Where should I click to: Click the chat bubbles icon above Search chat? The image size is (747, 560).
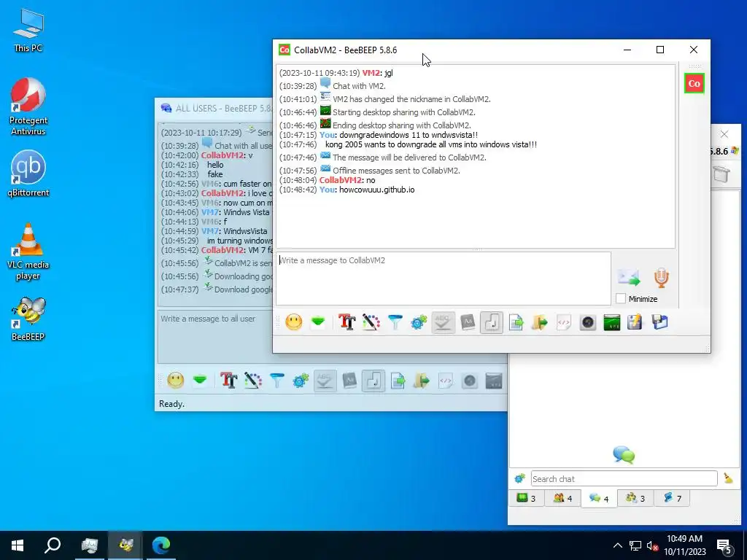point(624,455)
